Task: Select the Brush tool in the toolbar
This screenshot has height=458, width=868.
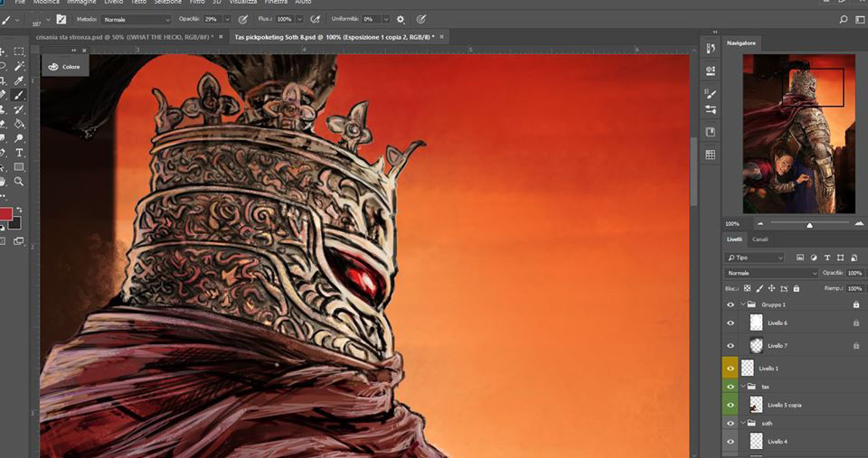Action: coord(19,95)
